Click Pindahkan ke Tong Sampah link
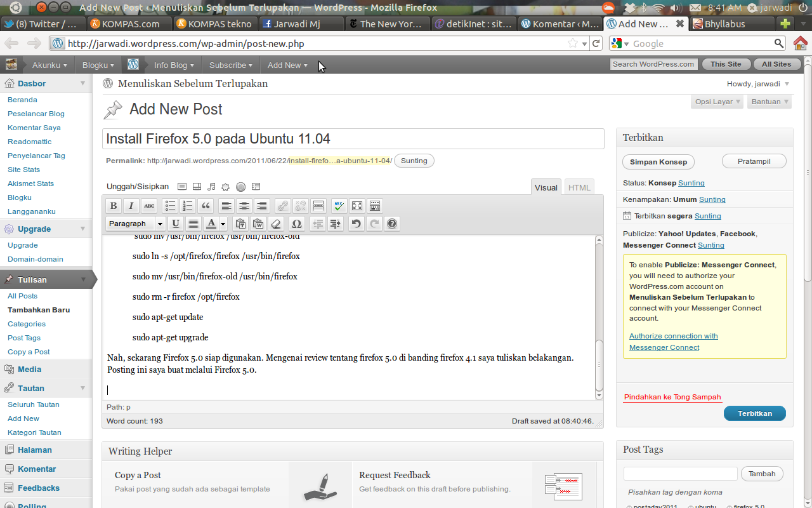This screenshot has height=508, width=812. pos(672,397)
